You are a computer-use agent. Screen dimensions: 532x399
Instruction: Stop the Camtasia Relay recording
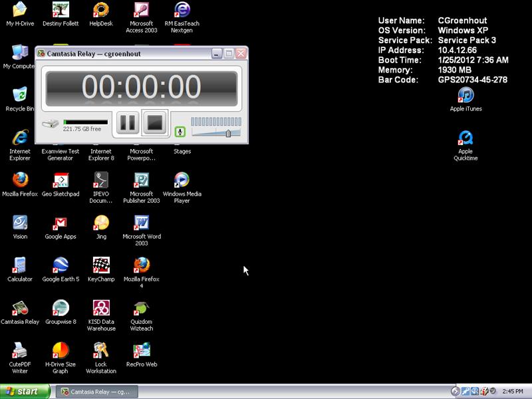point(155,122)
